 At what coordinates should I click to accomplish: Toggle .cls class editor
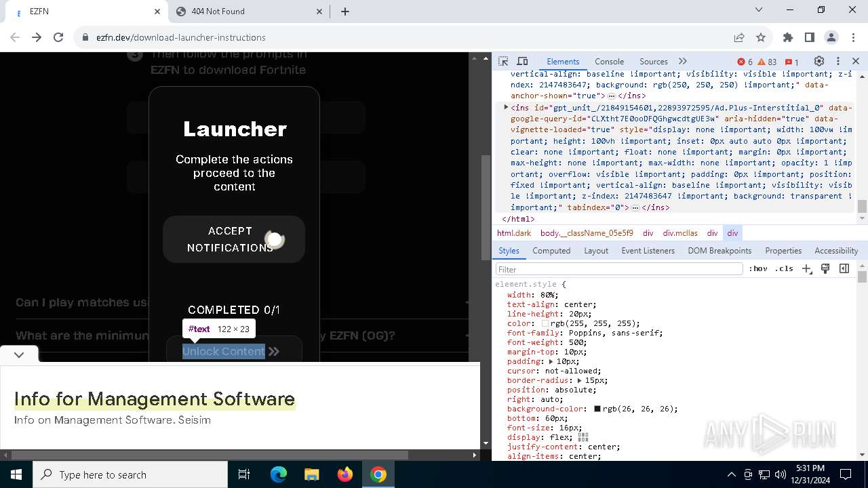click(x=785, y=269)
